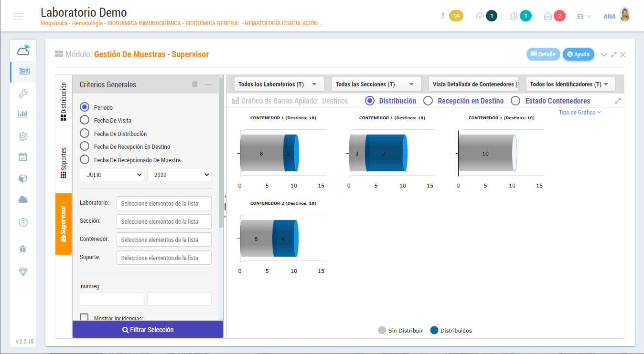
Task: Switch to the Distribución vertical tab
Action: click(64, 102)
